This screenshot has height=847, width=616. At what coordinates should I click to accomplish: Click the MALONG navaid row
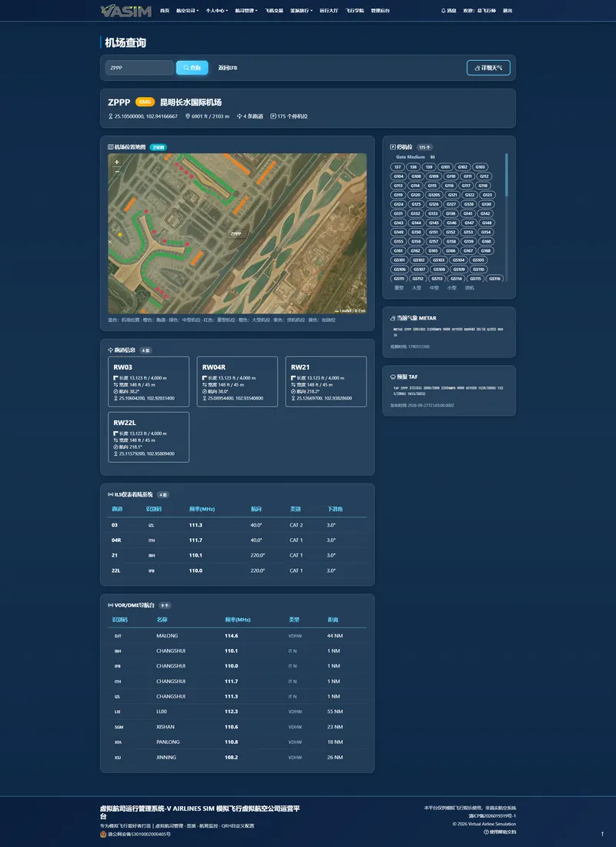click(x=237, y=636)
